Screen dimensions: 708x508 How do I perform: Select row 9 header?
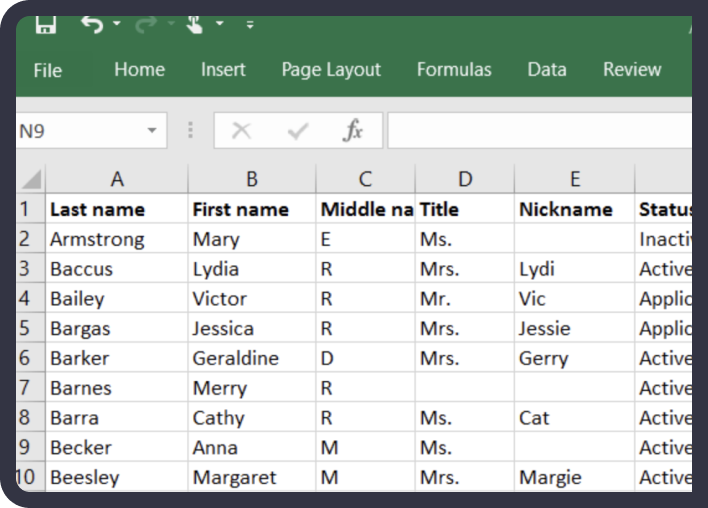30,447
